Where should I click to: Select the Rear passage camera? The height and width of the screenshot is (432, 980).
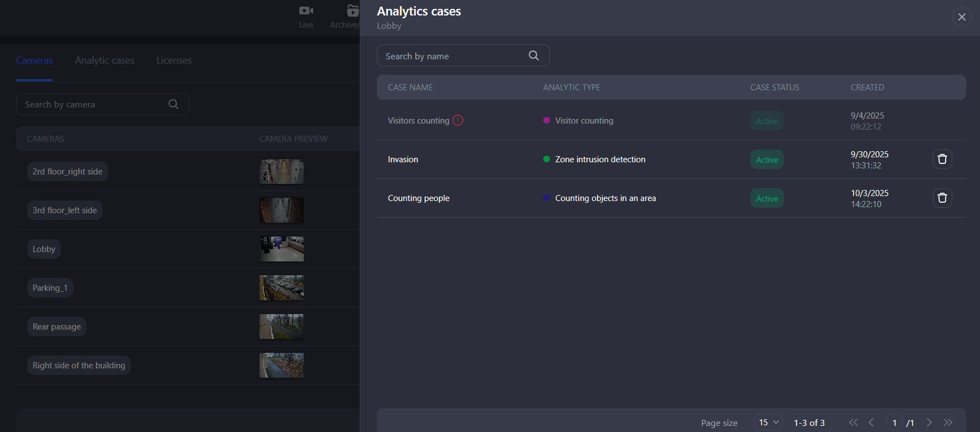[x=57, y=327]
